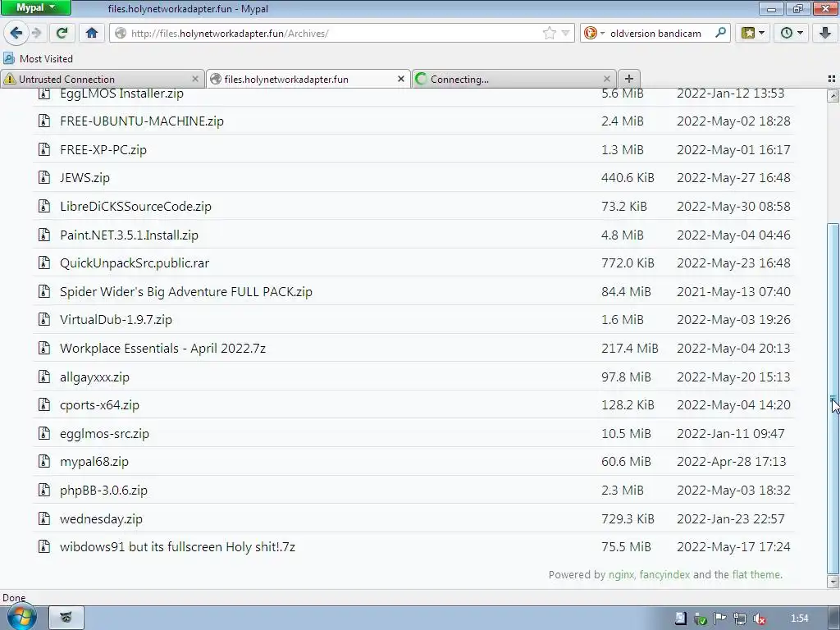This screenshot has width=840, height=630.
Task: Select the 84.4 MiB size cell
Action: point(626,291)
